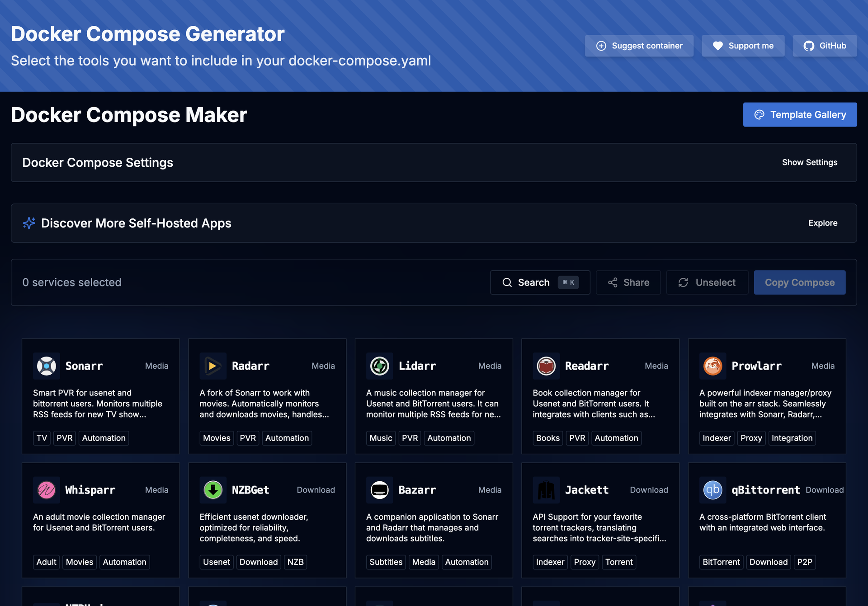Viewport: 868px width, 606px height.
Task: Click the BitTorrent tag on qBittorrent
Action: [721, 562]
